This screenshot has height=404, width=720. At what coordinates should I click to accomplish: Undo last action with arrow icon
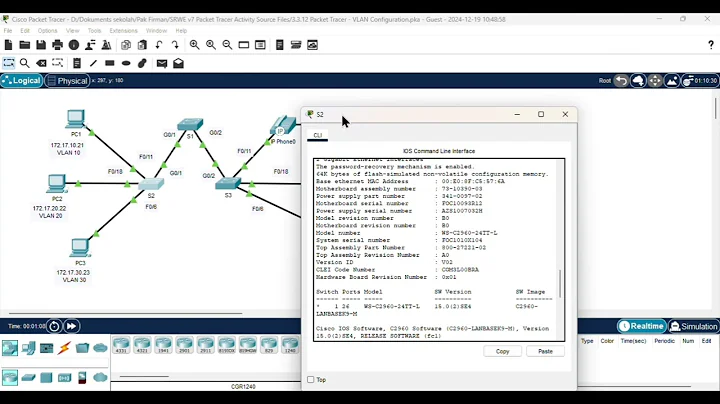tap(159, 45)
